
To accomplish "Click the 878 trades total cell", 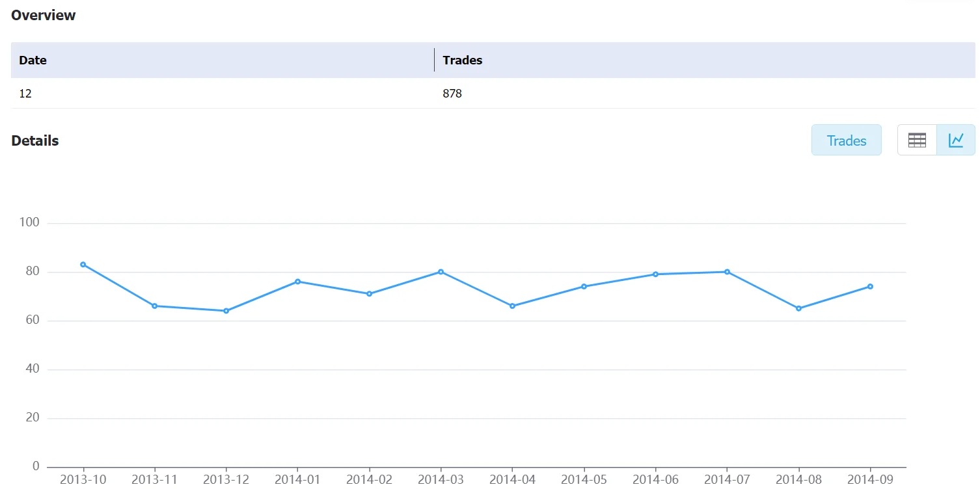I will point(705,94).
